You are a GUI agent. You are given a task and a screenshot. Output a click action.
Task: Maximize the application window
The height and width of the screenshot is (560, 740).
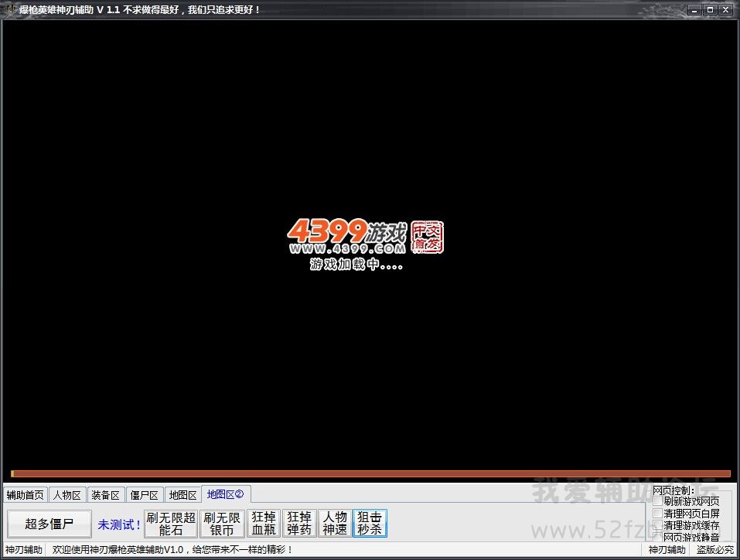tap(710, 10)
